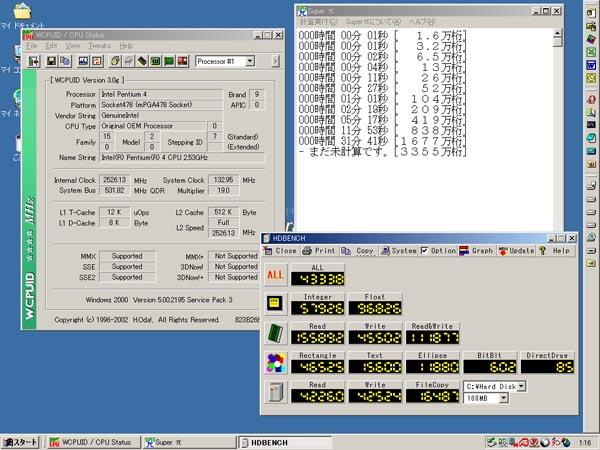Image resolution: width=600 pixels, height=450 pixels.
Task: Click the black memory module icon in WCPUID toolbar
Action: coord(142,61)
